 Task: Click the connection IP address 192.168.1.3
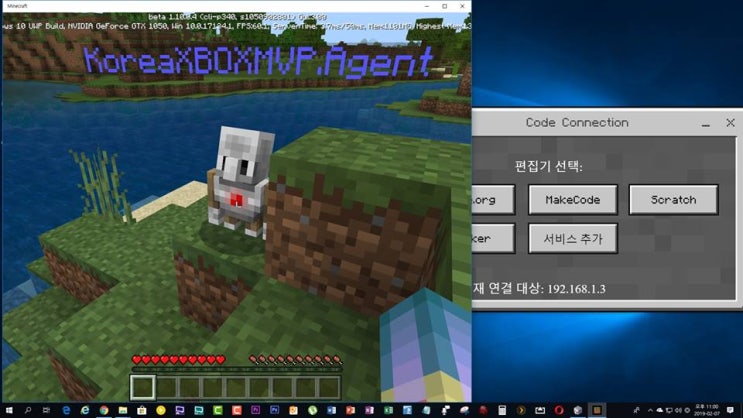point(576,289)
